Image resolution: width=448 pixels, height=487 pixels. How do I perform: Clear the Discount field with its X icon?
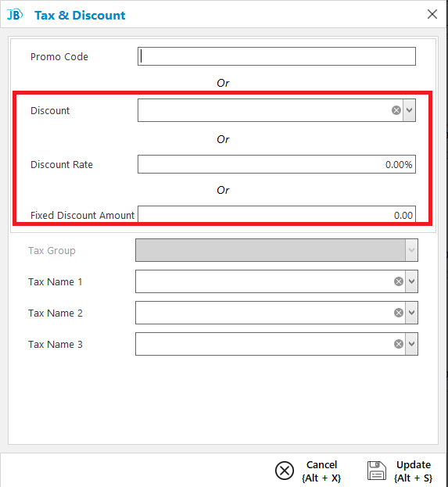[396, 110]
